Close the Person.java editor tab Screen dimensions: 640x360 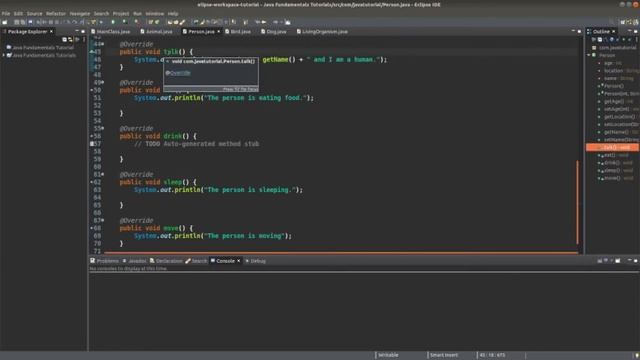tap(218, 31)
